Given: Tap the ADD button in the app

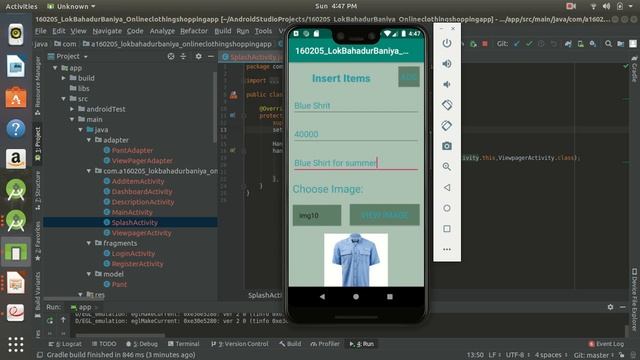Looking at the screenshot, I should (x=409, y=77).
